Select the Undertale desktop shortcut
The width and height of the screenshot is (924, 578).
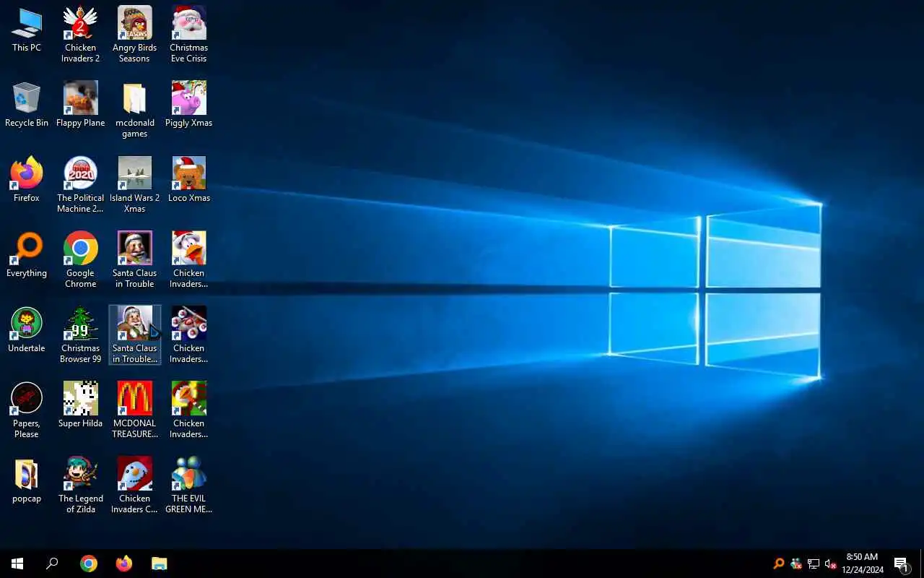27,330
